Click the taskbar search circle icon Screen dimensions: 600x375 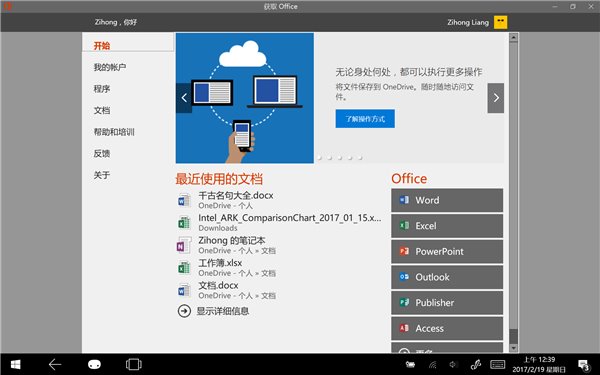pos(95,364)
